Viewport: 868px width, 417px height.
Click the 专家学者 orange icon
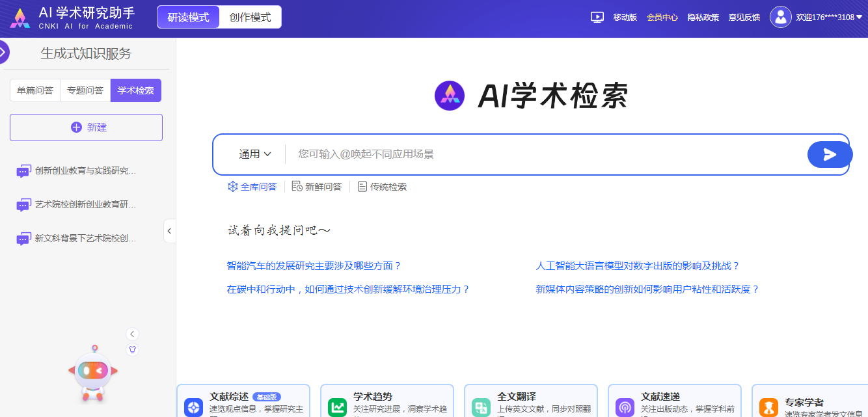point(769,408)
